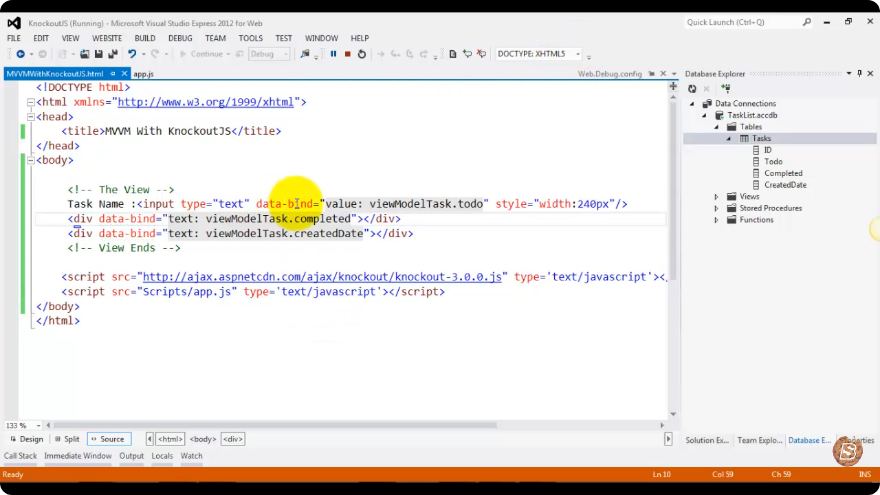Expand the Views folder node
The width and height of the screenshot is (880, 495).
(x=716, y=196)
